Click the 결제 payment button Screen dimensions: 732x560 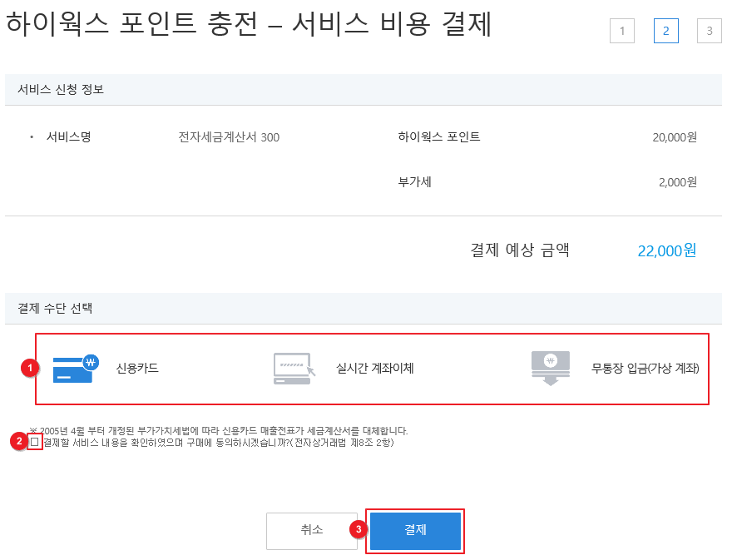pyautogui.click(x=415, y=531)
